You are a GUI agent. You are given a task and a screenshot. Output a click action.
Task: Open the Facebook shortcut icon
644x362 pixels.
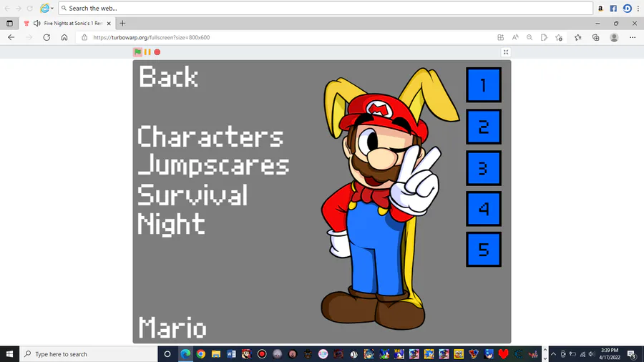613,8
